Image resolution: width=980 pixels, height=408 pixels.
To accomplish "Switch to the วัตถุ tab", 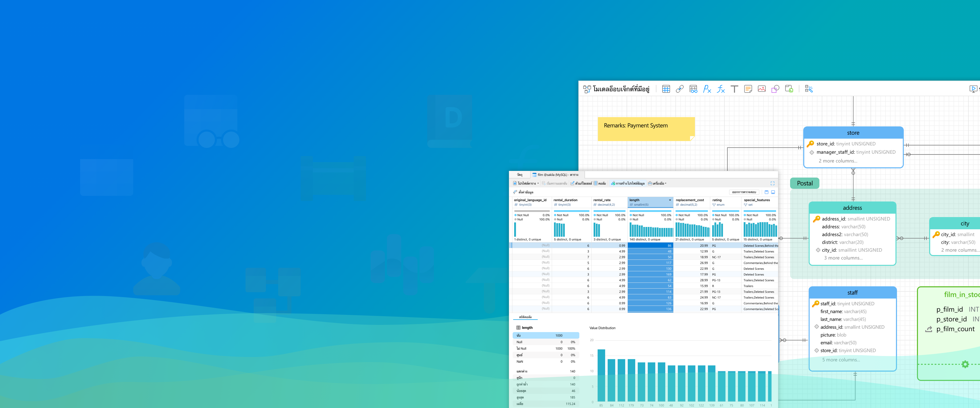I will click(520, 175).
